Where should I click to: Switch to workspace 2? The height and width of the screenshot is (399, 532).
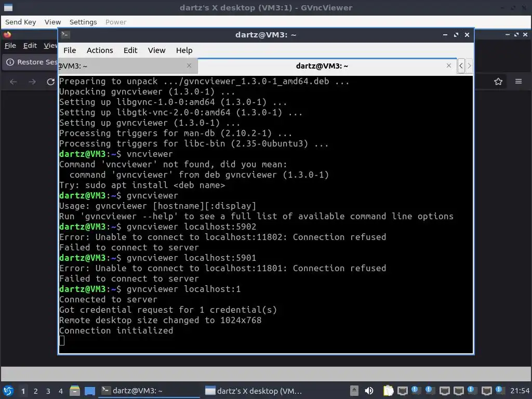tap(36, 391)
